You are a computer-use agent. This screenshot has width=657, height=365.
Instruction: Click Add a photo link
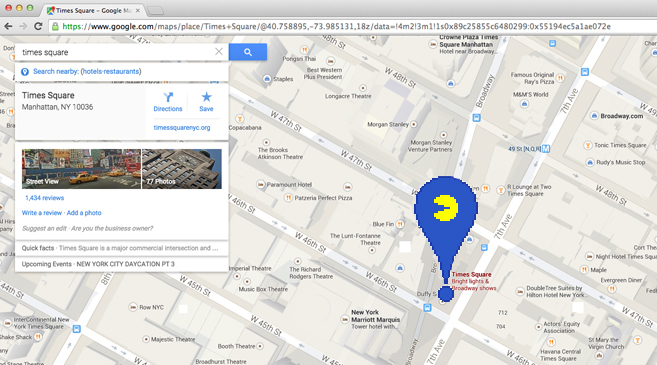click(x=84, y=213)
